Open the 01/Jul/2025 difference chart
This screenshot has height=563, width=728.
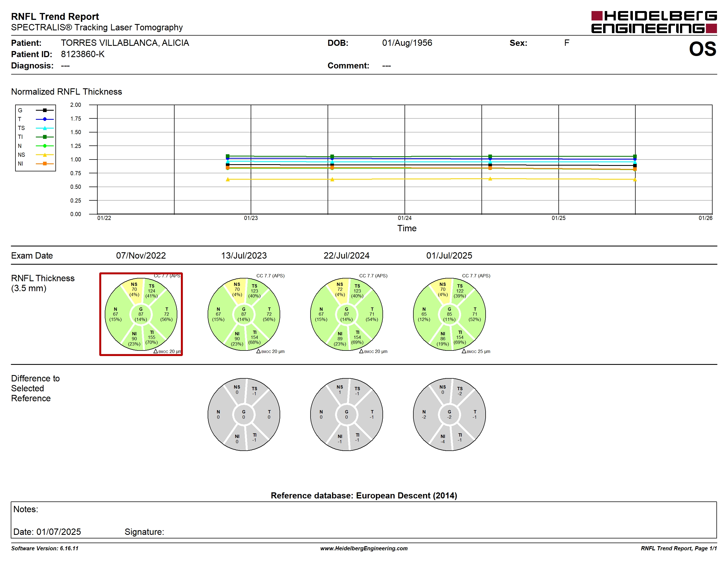tap(449, 414)
